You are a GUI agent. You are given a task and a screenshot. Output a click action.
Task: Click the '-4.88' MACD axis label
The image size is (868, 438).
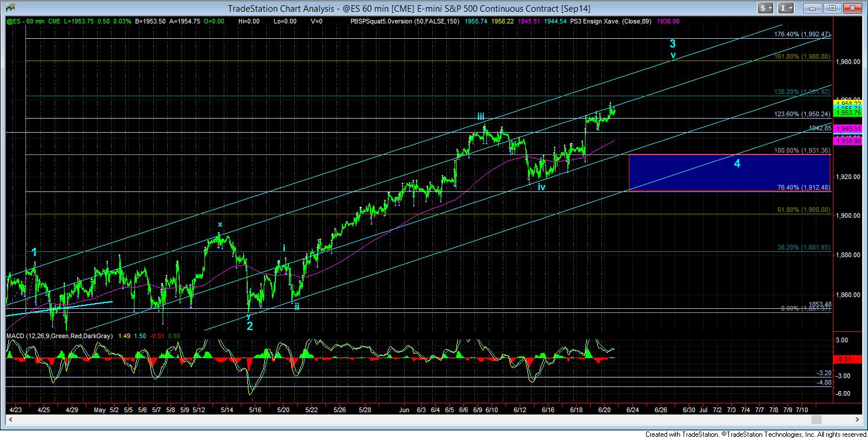pyautogui.click(x=824, y=382)
